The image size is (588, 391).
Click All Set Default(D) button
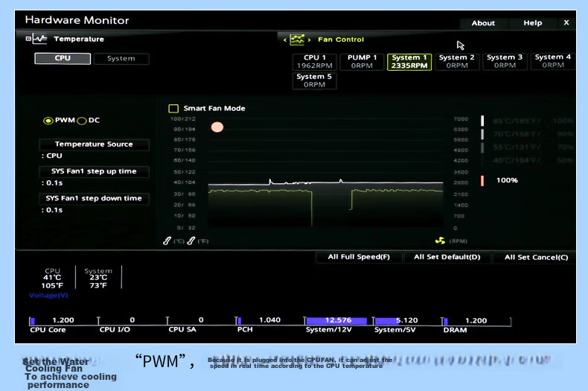tap(447, 257)
